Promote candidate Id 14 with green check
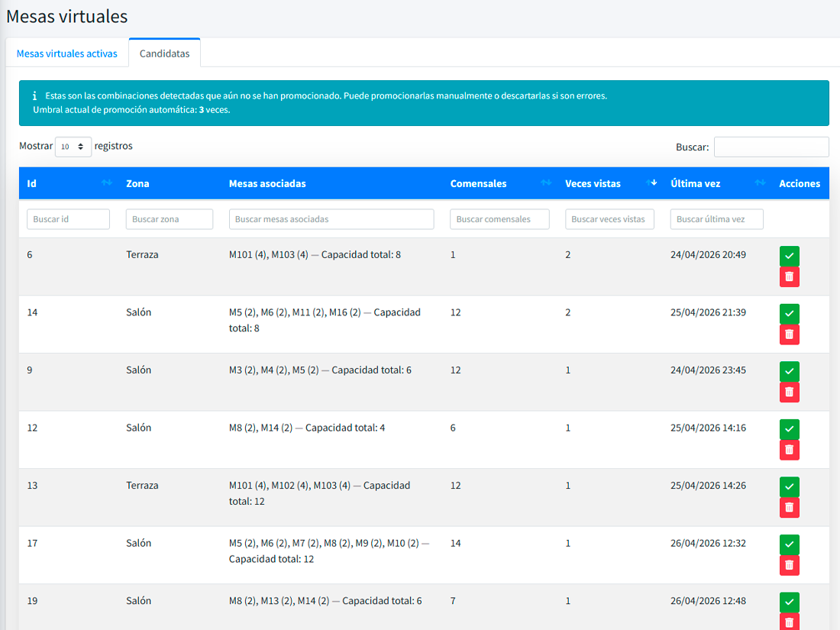The image size is (840, 630). click(x=789, y=314)
